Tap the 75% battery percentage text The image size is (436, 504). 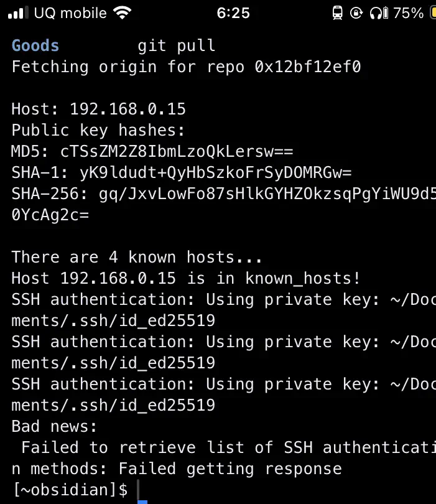(x=408, y=13)
